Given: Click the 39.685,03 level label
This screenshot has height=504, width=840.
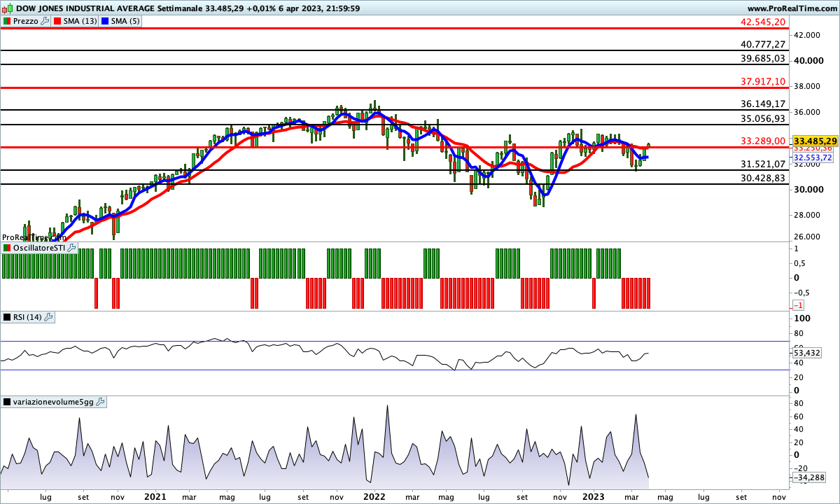Looking at the screenshot, I should point(763,58).
